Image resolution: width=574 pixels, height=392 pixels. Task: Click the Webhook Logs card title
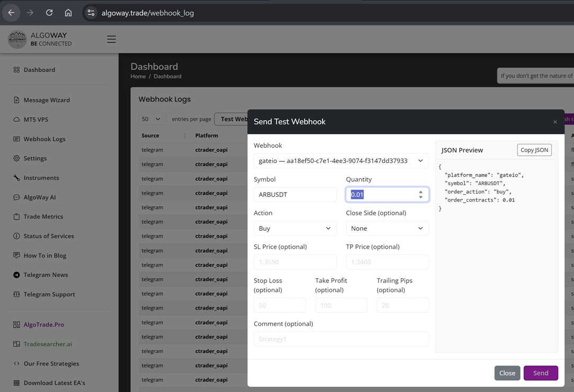point(164,99)
